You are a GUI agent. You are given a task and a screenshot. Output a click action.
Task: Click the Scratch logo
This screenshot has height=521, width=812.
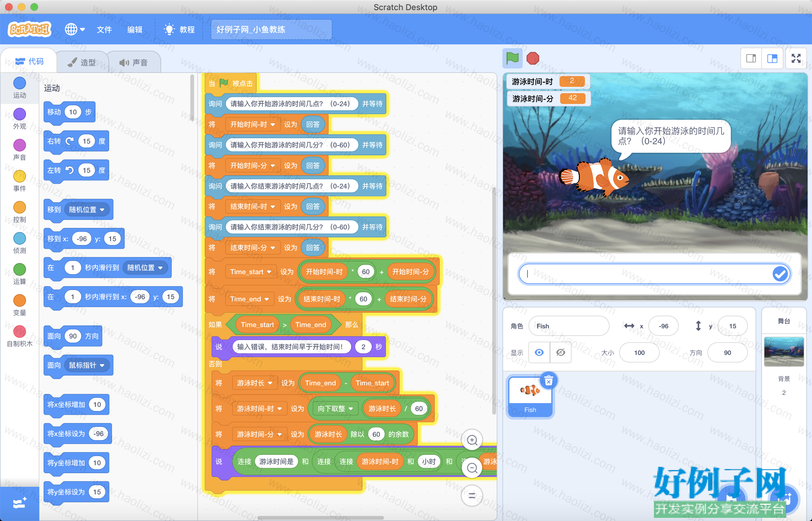(x=29, y=29)
